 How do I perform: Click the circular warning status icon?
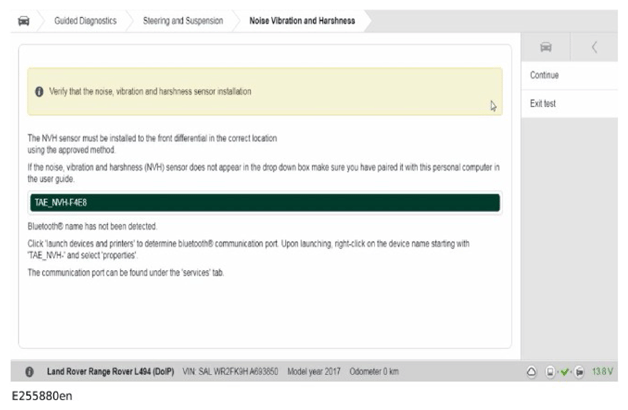[531, 372]
